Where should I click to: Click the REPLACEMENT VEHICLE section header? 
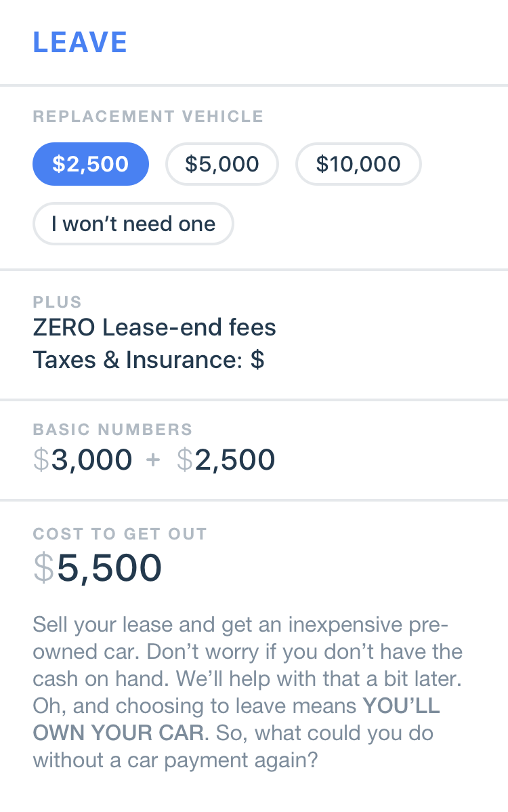pyautogui.click(x=148, y=116)
